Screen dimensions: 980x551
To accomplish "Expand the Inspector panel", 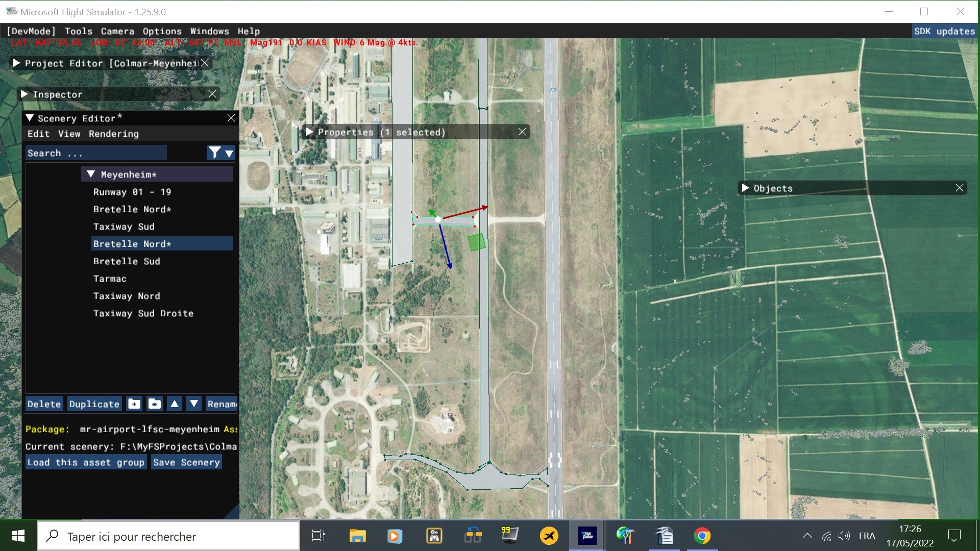I will pos(24,94).
